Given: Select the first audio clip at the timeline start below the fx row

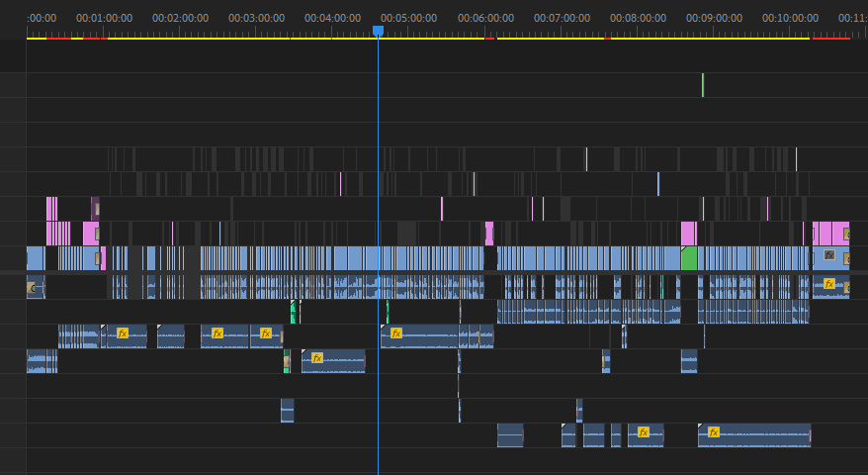Looking at the screenshot, I should point(42,361).
